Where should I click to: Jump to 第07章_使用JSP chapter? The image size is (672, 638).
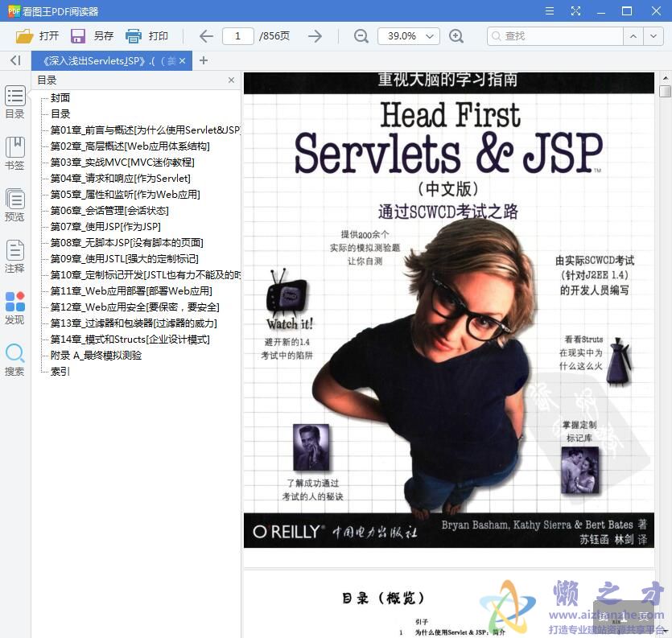point(106,227)
